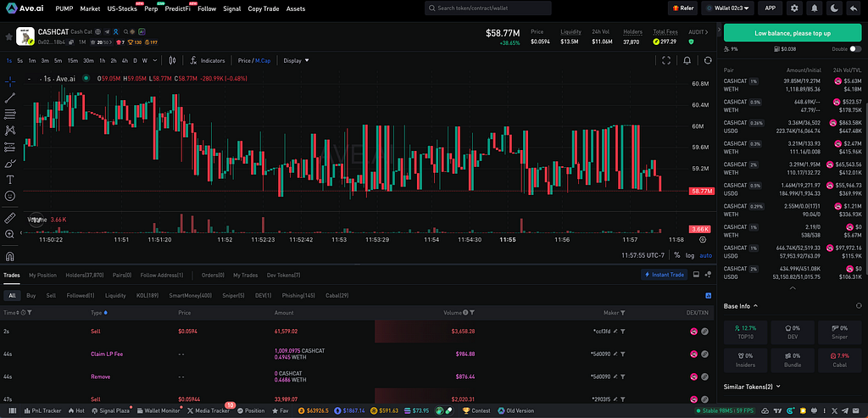Open Instant Trade
This screenshot has width=868, height=418.
[x=665, y=275]
